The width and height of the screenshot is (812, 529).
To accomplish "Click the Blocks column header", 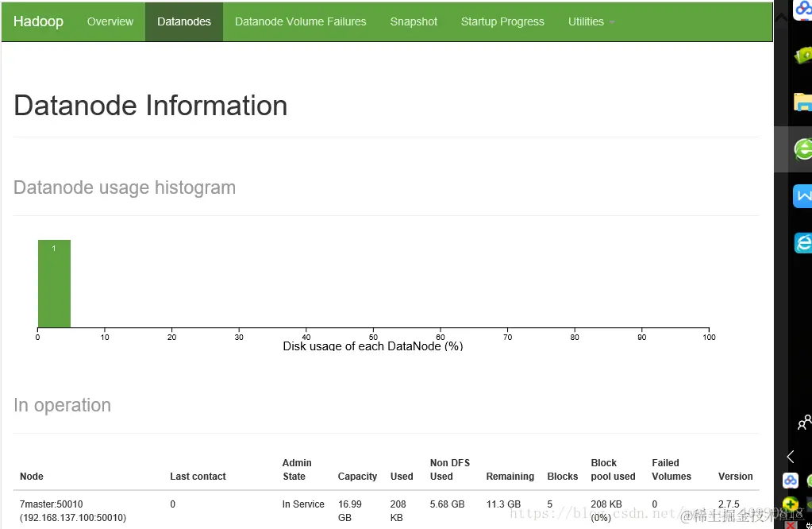I will point(563,476).
